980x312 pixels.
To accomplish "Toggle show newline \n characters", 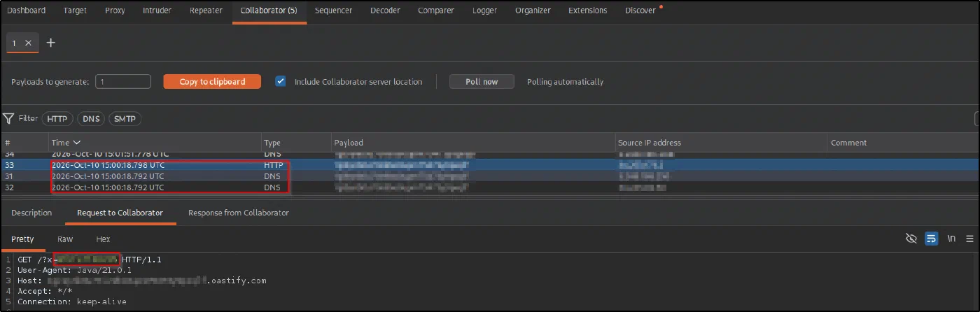I will pyautogui.click(x=951, y=239).
